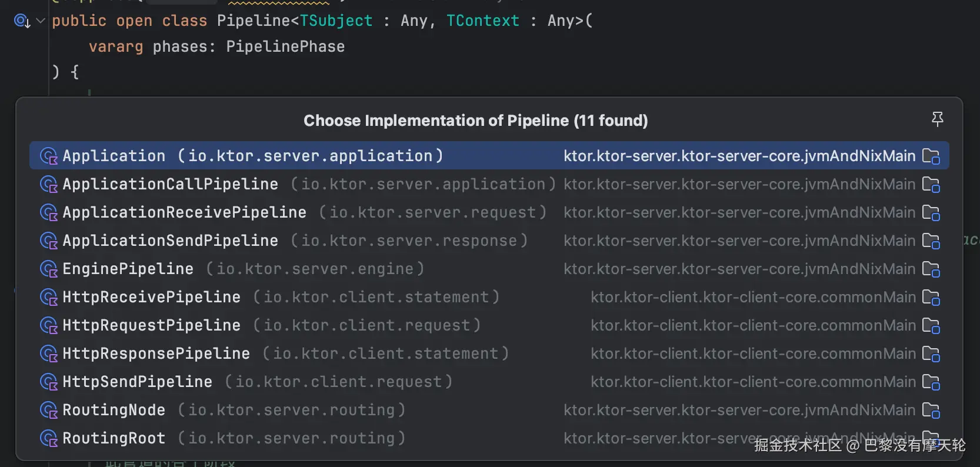This screenshot has width=980, height=467.
Task: Jump to EnginePipeline implementation
Action: point(128,269)
